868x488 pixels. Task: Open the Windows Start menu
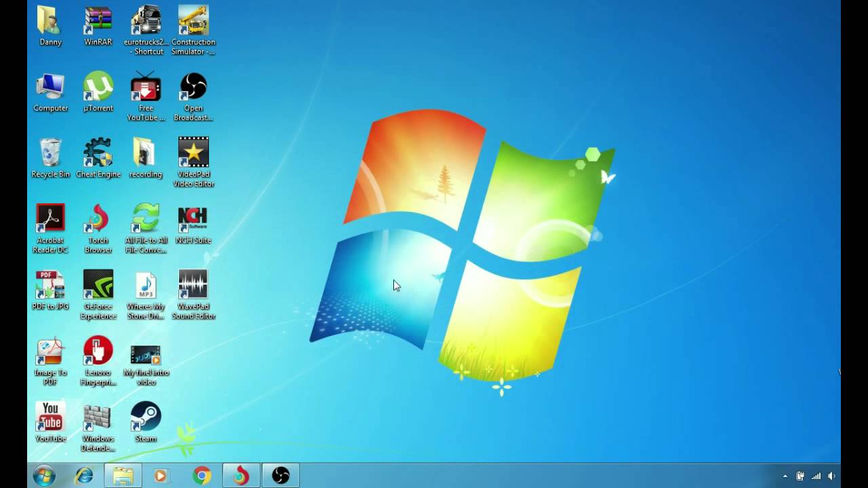[x=44, y=476]
